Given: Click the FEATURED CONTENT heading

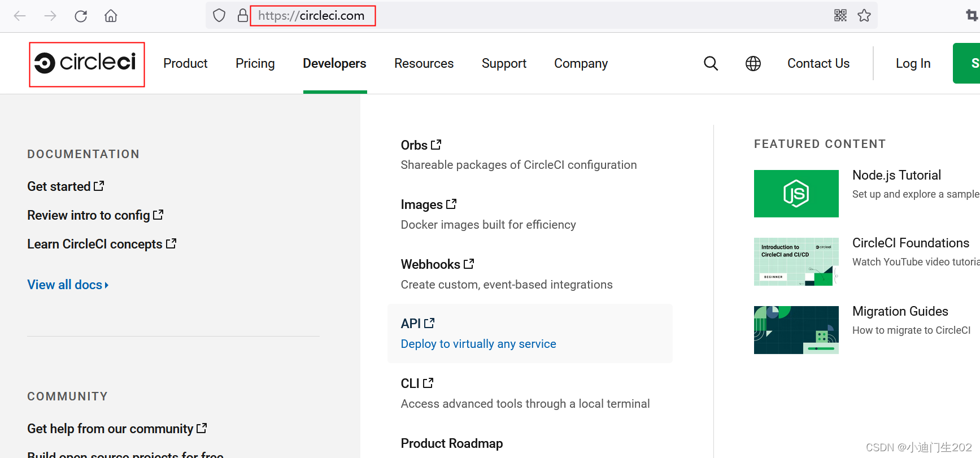Looking at the screenshot, I should coord(820,144).
